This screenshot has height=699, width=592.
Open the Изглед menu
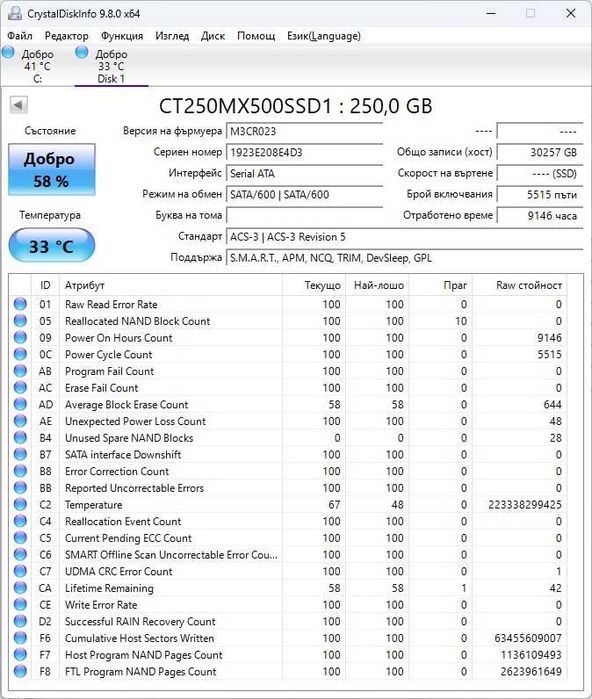(172, 36)
